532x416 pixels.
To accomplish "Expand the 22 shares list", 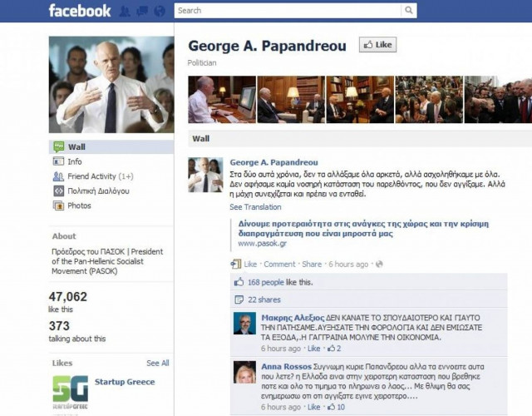I will point(264,300).
